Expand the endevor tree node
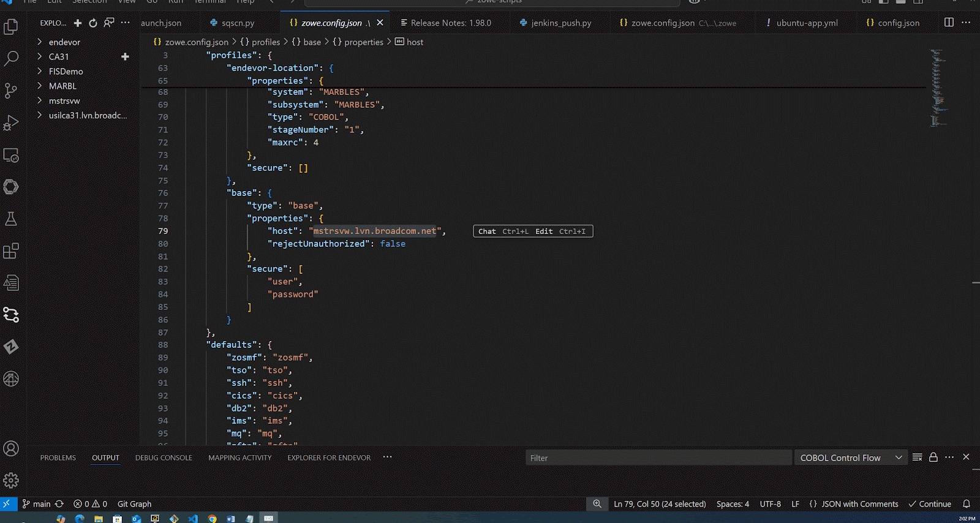 (x=64, y=42)
